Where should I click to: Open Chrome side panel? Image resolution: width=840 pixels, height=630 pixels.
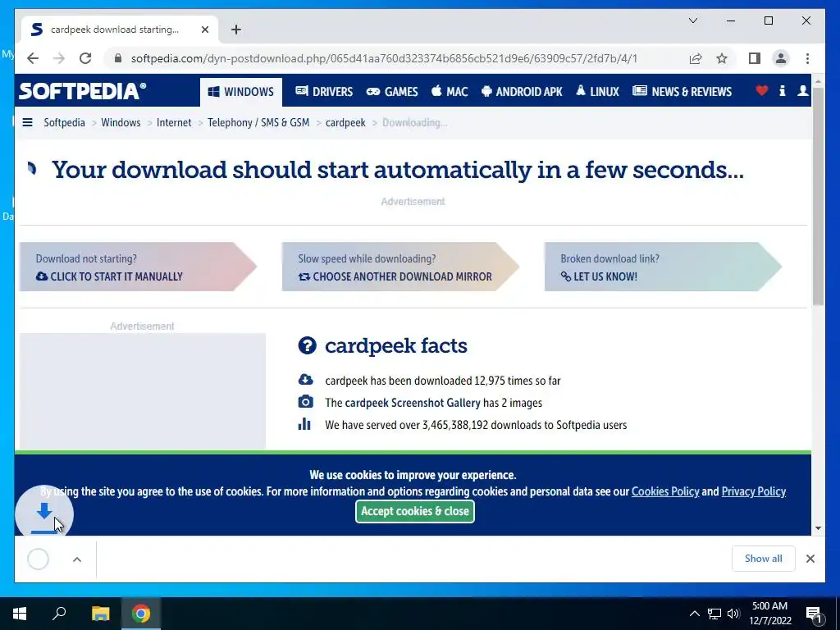click(755, 58)
